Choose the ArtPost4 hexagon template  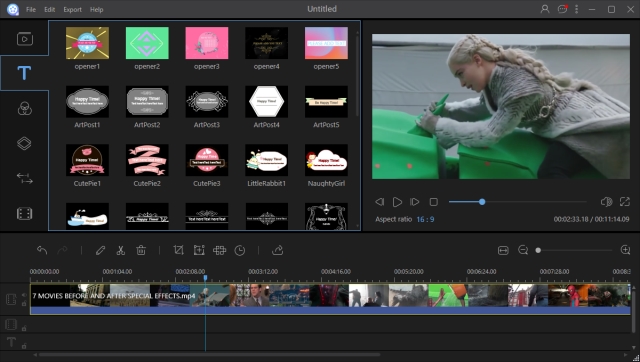[x=267, y=102]
